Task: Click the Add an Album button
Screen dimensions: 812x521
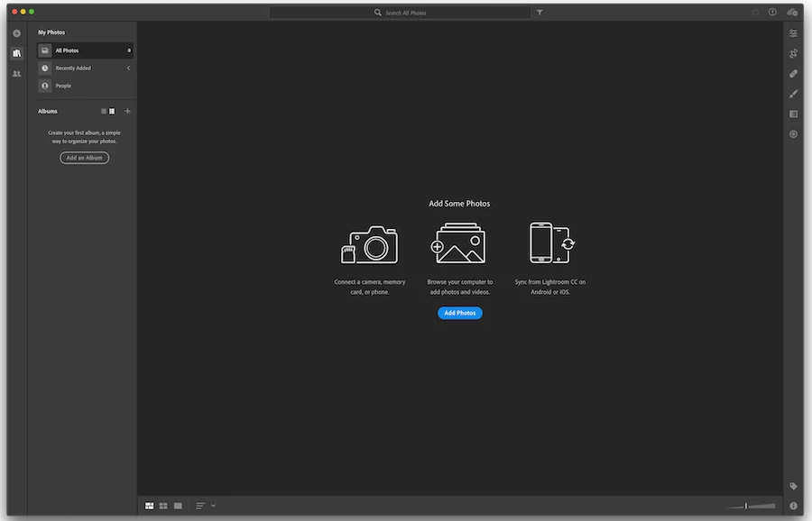Action: (85, 157)
